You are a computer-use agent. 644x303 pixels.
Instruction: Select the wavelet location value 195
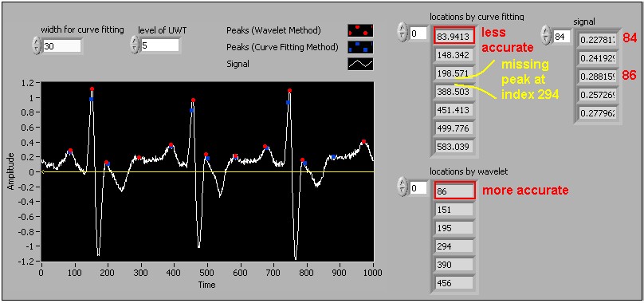tap(454, 228)
